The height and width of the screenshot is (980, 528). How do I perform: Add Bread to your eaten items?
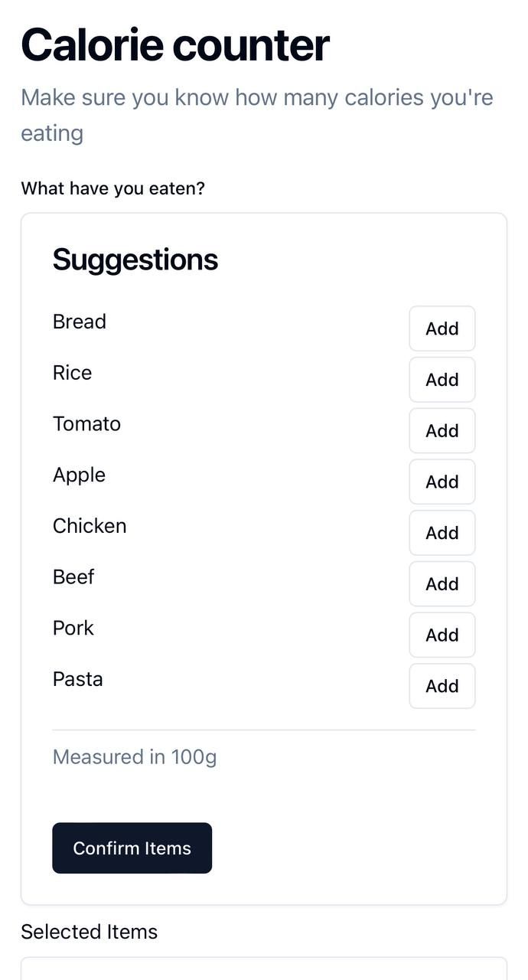tap(442, 328)
